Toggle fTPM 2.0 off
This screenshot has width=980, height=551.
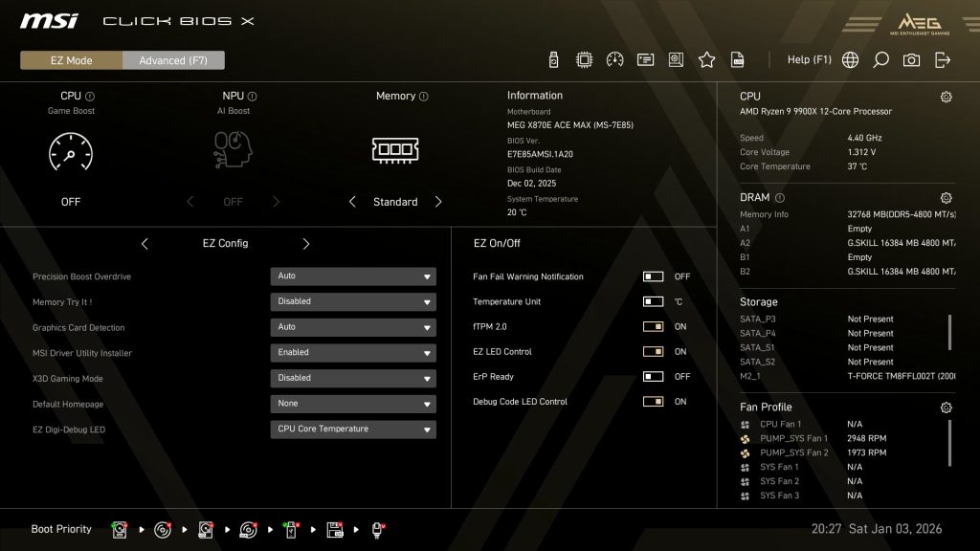pos(655,326)
